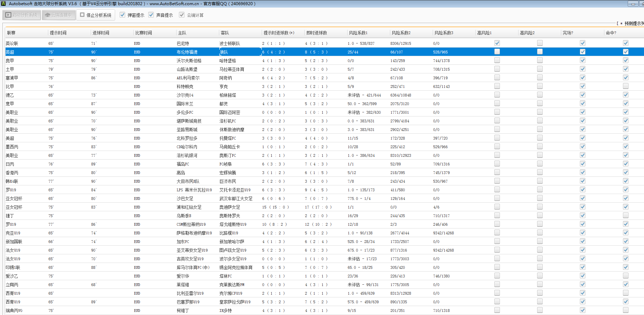Viewport: 644px width, 315px height.
Task: Click the 提示时间 column header
Action: tap(58, 33)
